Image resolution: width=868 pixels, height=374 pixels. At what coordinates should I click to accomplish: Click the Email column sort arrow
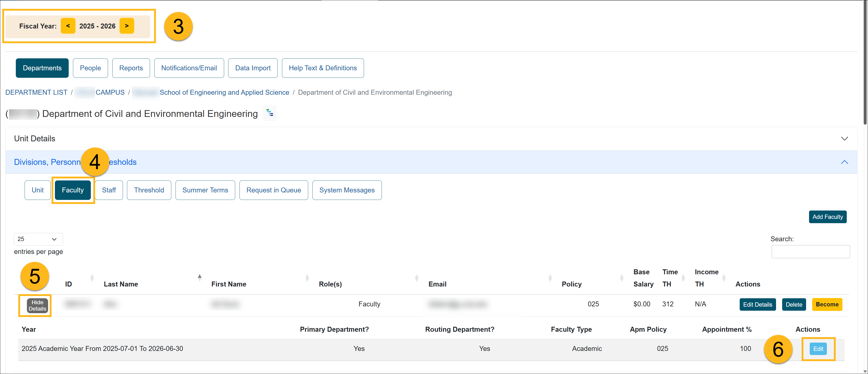pos(550,278)
